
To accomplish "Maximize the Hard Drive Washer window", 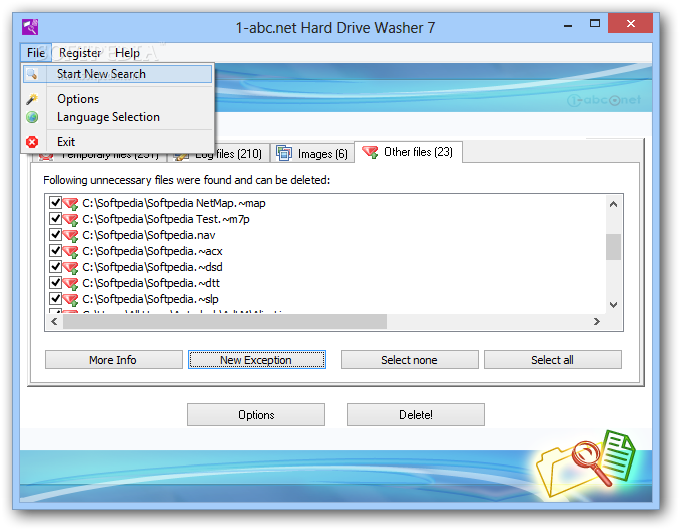I will click(595, 24).
